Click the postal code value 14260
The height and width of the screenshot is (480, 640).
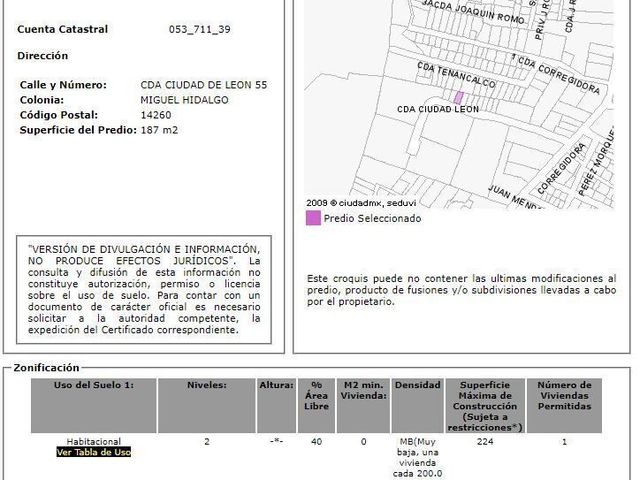[156, 115]
